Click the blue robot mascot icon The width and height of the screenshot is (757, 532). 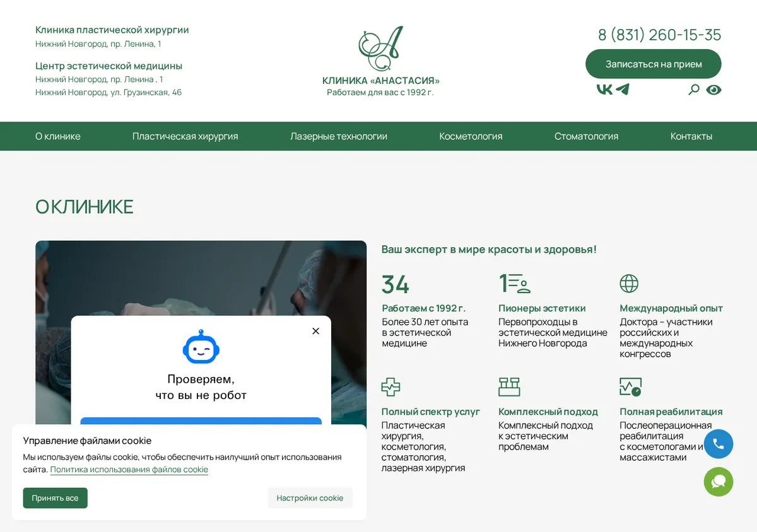tap(201, 346)
